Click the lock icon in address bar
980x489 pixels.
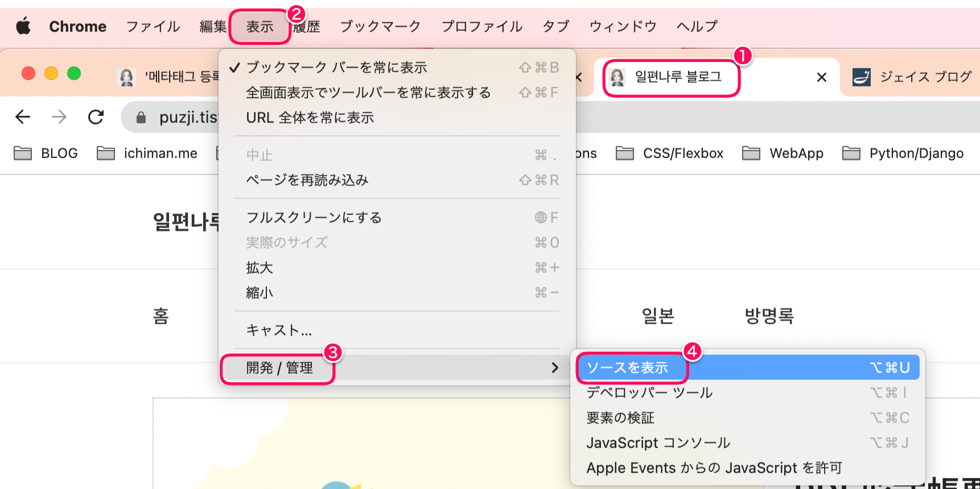[x=141, y=118]
